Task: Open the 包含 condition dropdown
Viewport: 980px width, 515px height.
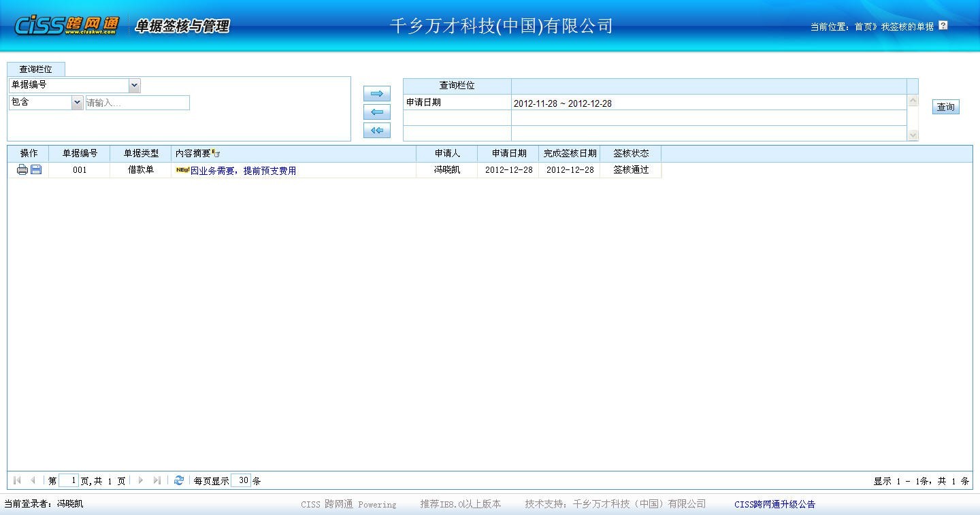Action: (76, 103)
